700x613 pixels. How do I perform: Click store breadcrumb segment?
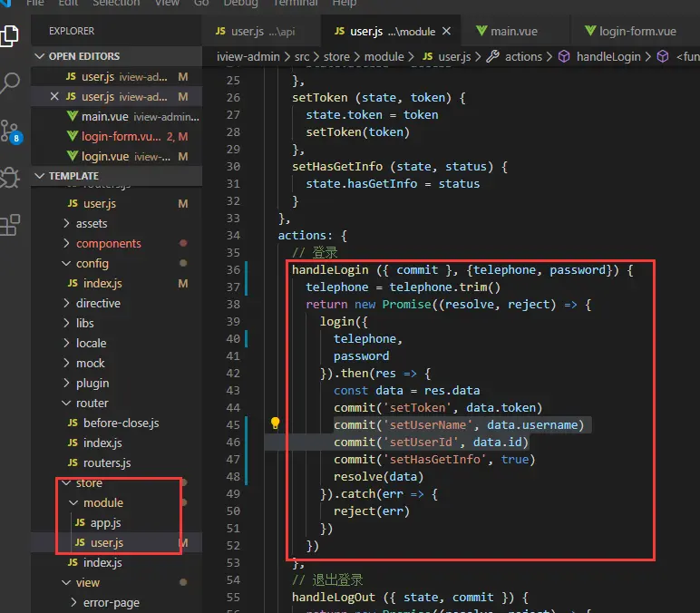click(x=336, y=57)
